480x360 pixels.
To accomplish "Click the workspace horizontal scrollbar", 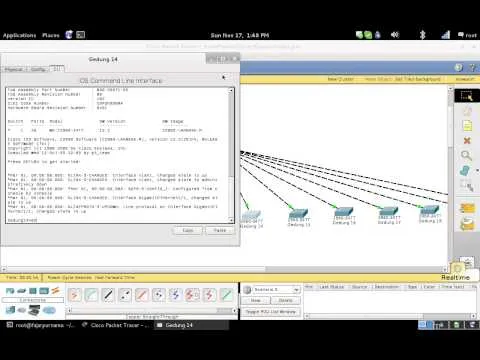I will [224, 269].
